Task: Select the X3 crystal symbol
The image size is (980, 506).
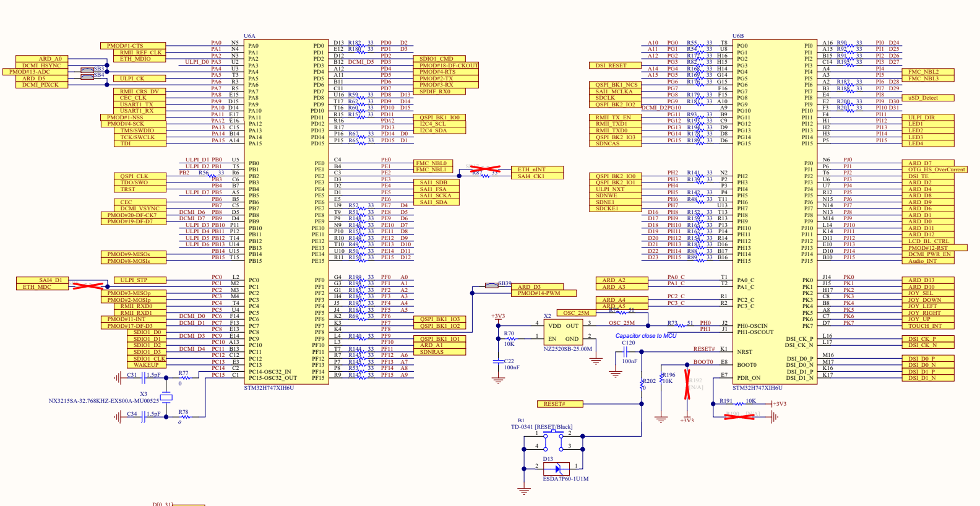Action: [x=166, y=397]
